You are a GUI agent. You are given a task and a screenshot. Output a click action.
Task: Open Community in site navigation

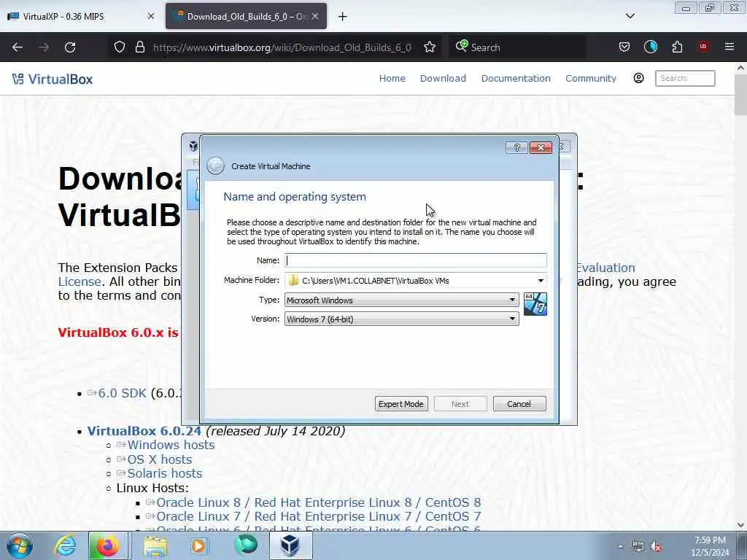coord(591,78)
